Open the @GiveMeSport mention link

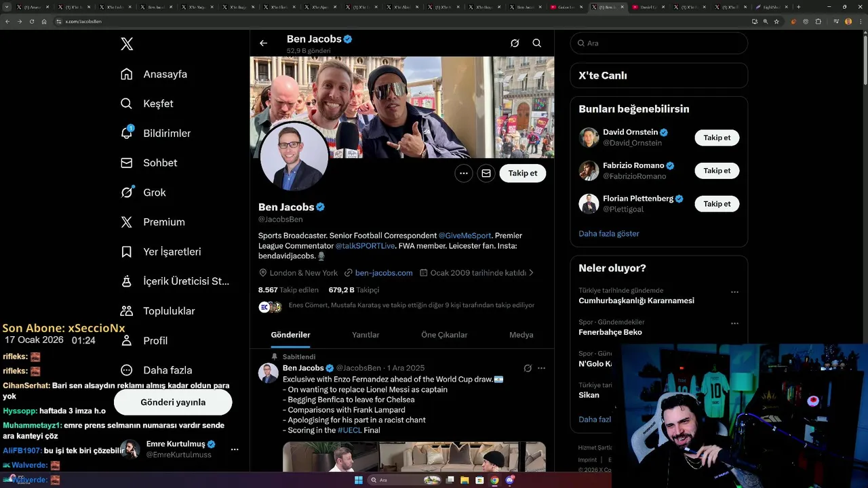(465, 235)
